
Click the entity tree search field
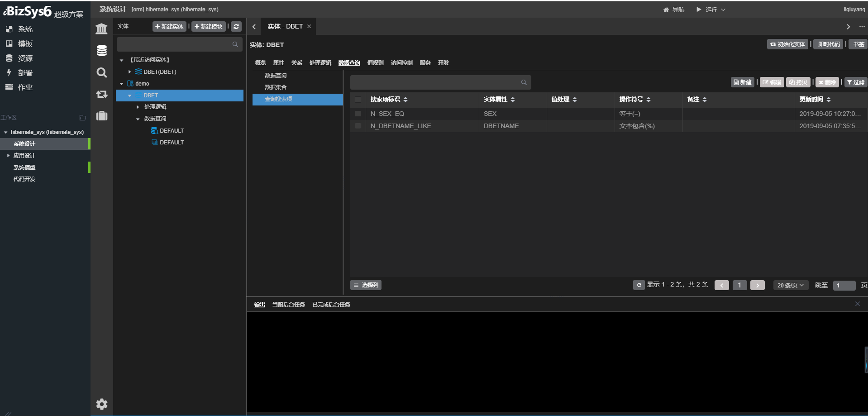[x=180, y=44]
